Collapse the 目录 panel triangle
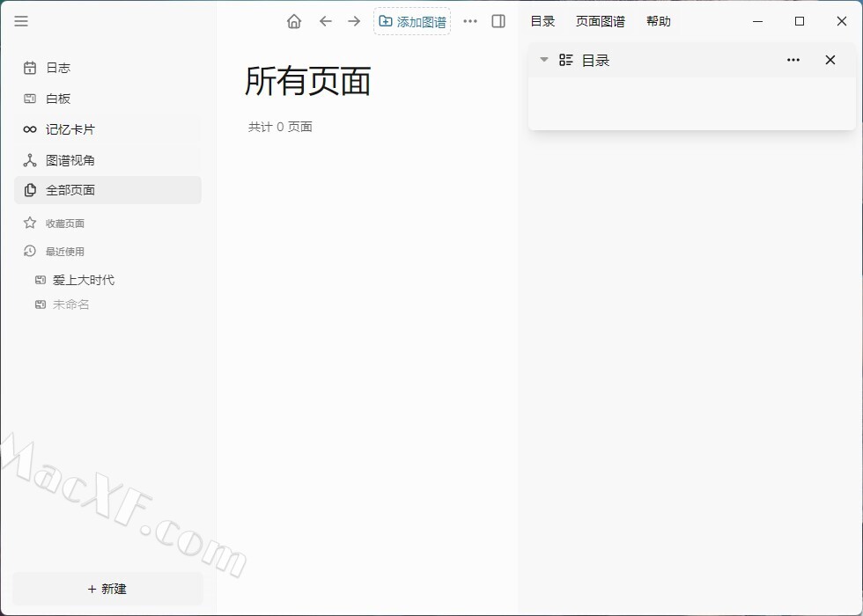Image resolution: width=863 pixels, height=616 pixels. 544,60
